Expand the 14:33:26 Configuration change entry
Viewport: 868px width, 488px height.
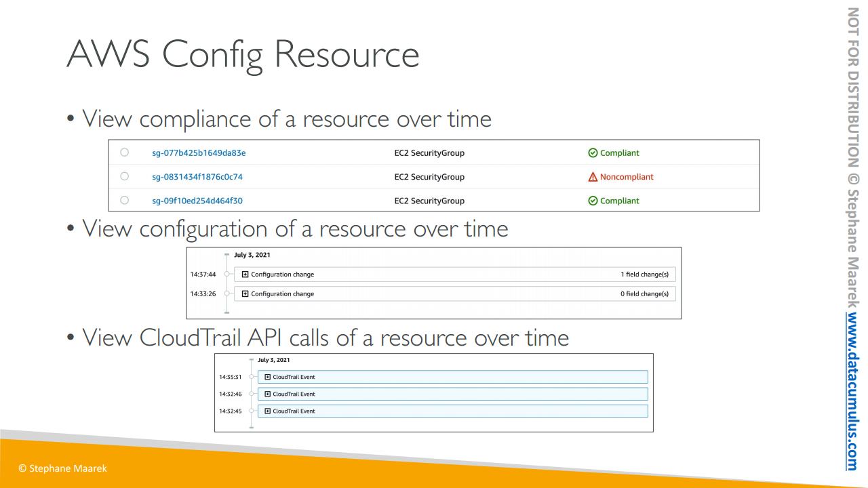245,293
